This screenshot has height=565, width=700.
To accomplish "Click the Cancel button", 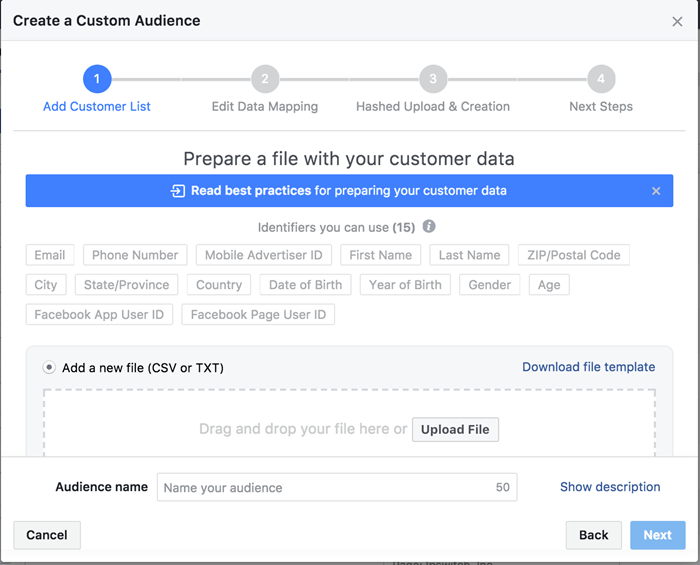I will click(x=47, y=535).
